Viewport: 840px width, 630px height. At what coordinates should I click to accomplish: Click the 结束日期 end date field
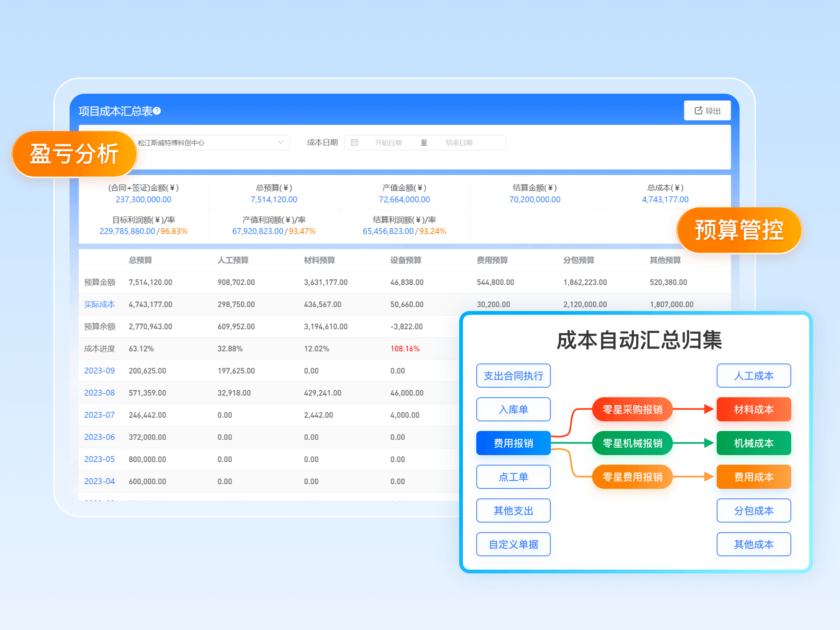point(459,142)
